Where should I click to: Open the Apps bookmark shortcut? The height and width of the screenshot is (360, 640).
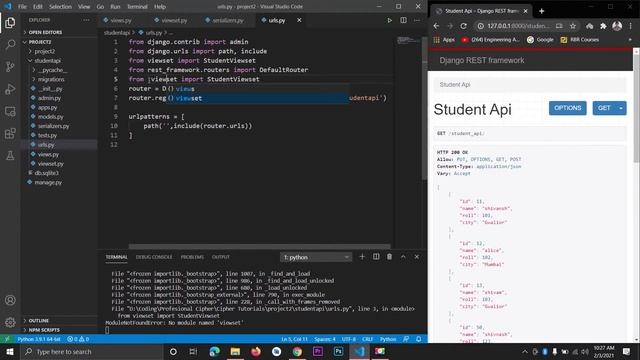[x=444, y=40]
